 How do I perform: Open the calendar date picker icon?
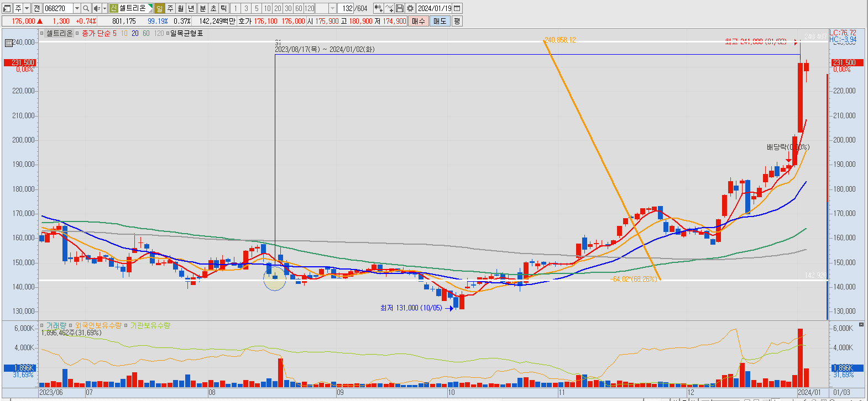pos(457,8)
